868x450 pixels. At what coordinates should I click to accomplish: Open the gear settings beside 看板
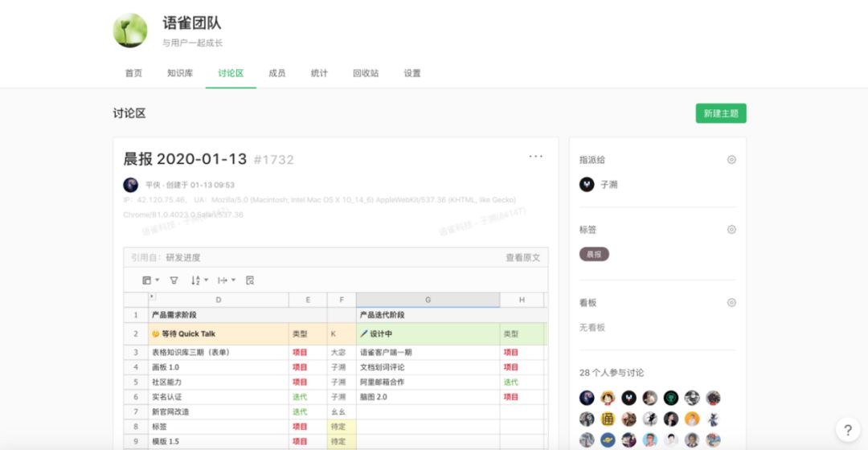(x=731, y=302)
